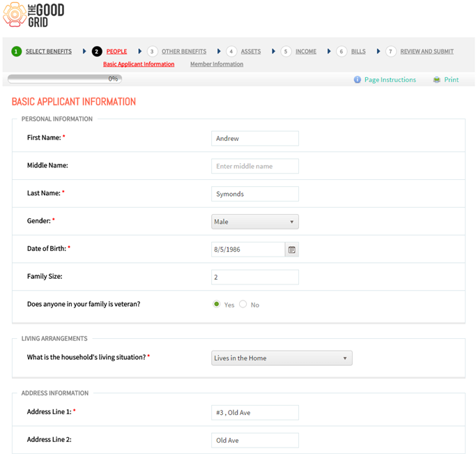The height and width of the screenshot is (465, 476).
Task: Click the 'Gender:' label
Action: (x=39, y=221)
